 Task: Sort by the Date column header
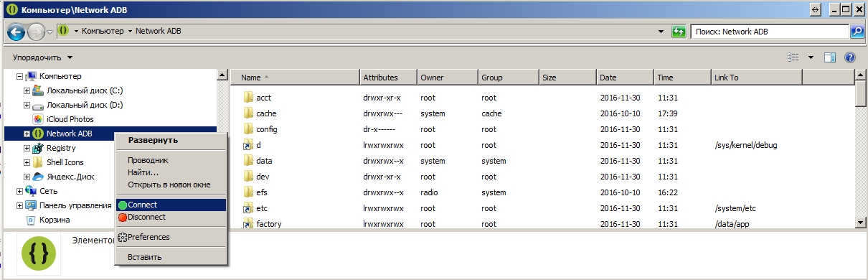coord(625,78)
